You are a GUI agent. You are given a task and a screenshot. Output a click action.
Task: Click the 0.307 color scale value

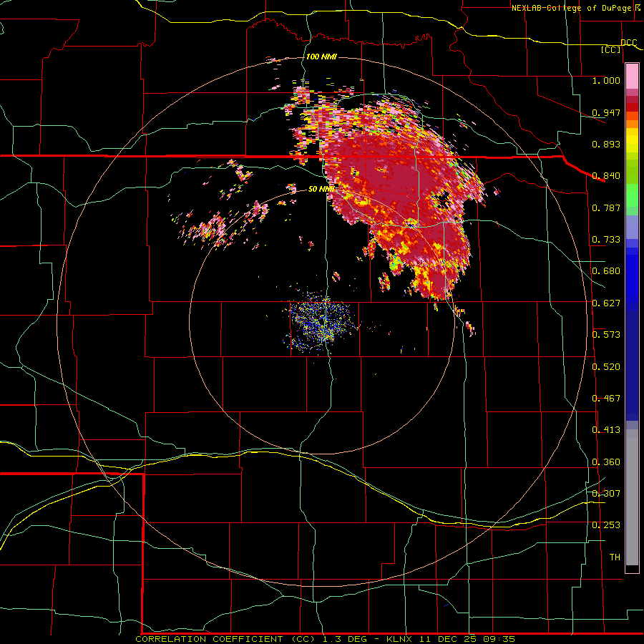pyautogui.click(x=606, y=494)
